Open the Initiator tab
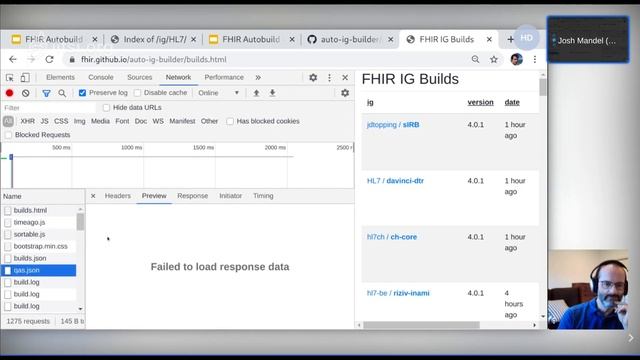The width and height of the screenshot is (640, 360). click(231, 196)
